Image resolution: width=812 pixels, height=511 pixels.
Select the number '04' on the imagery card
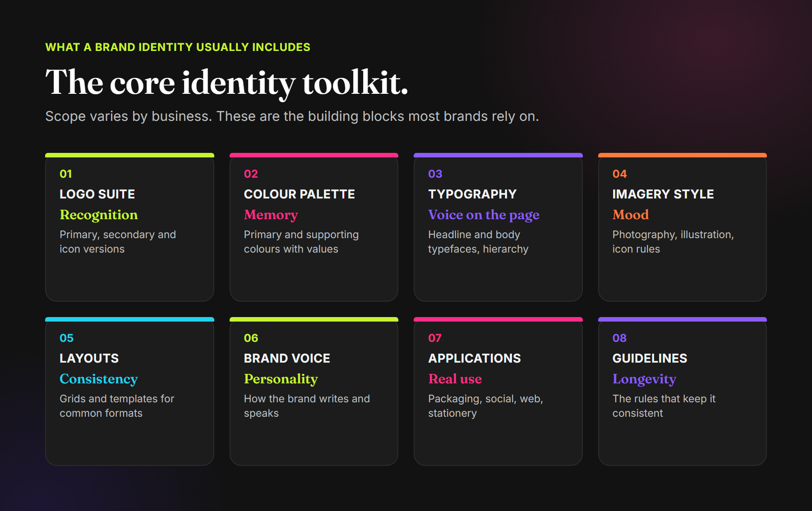pyautogui.click(x=620, y=174)
